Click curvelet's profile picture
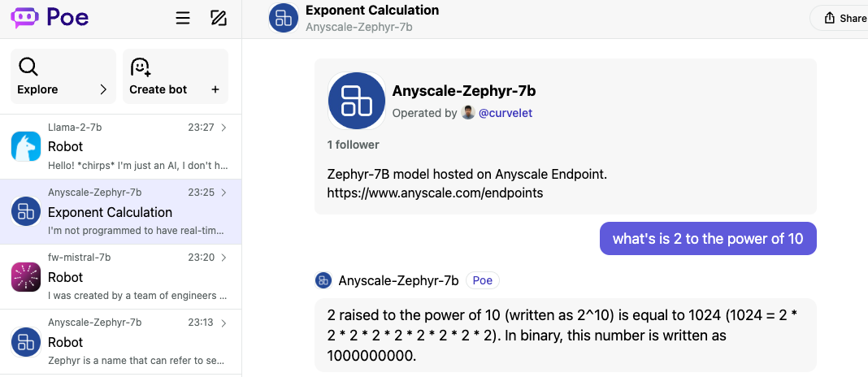 468,113
